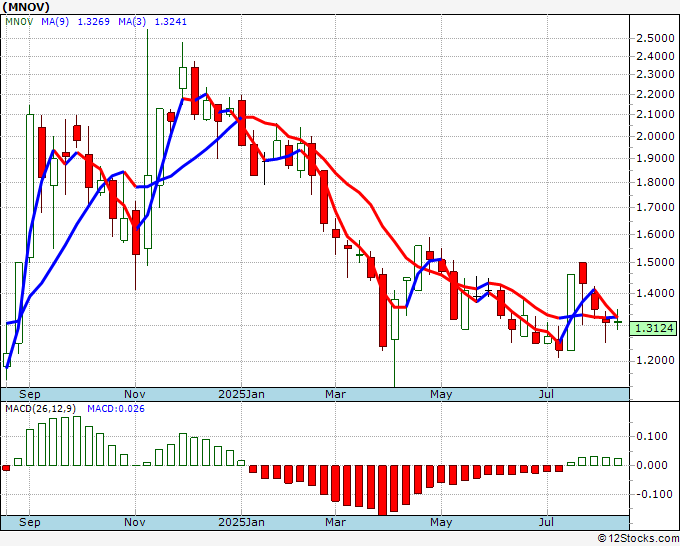Click Mar on the price chart time axis
The height and width of the screenshot is (546, 680).
tap(336, 394)
